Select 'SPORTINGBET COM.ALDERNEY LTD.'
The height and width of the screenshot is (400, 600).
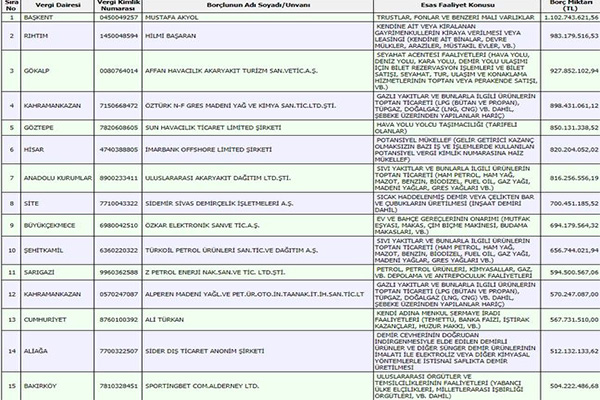[x=202, y=386]
